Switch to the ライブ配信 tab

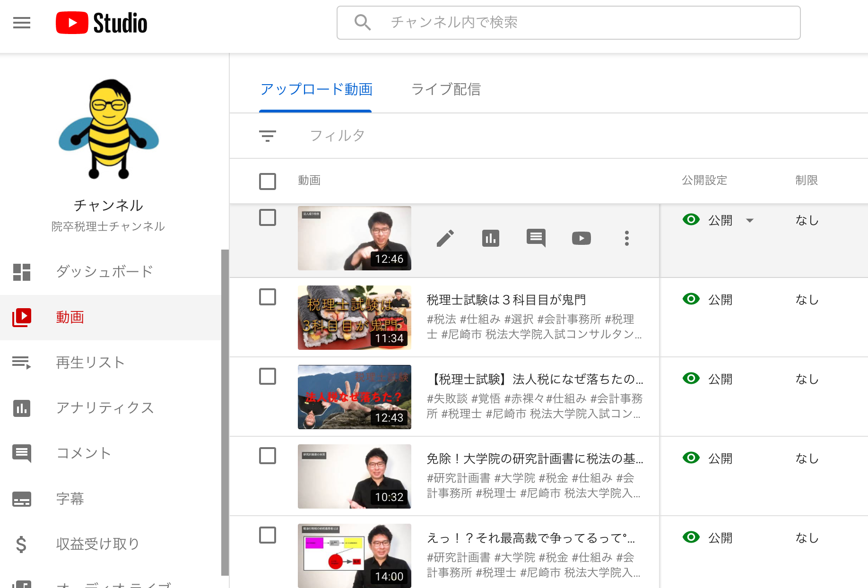point(445,89)
